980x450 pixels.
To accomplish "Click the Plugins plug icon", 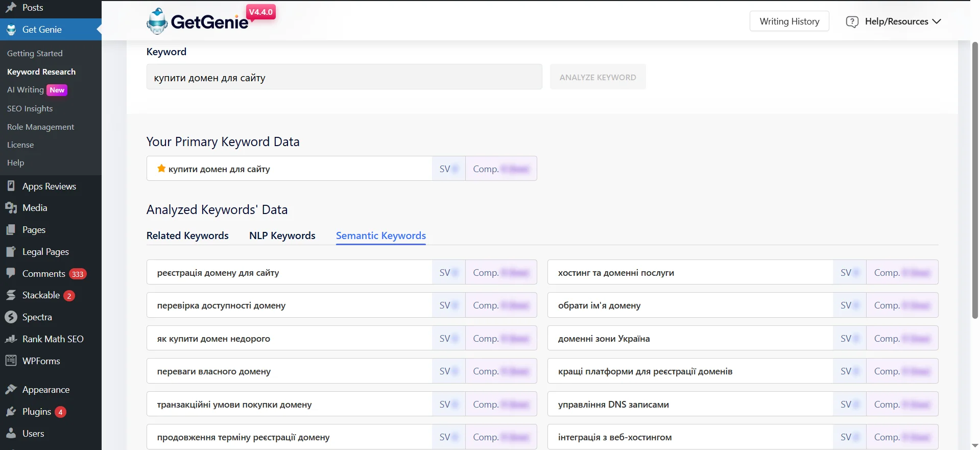I will pos(11,412).
